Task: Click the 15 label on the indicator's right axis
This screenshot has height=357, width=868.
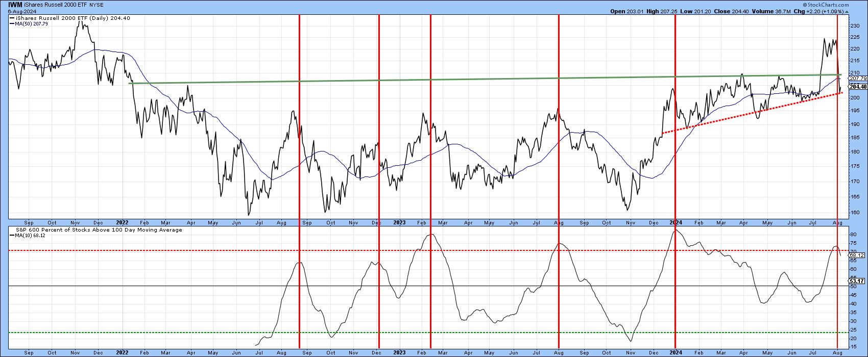Action: click(x=852, y=346)
